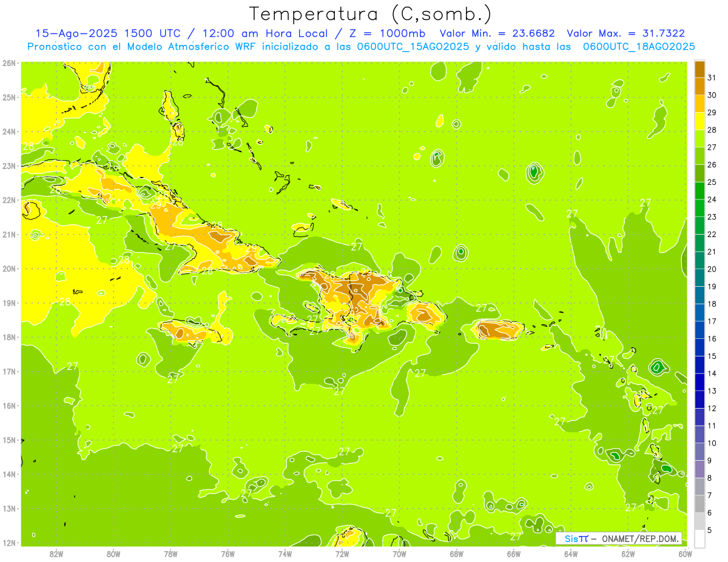
Task: Pick the yellow swatch between legend 28 and 29
Action: (699, 121)
